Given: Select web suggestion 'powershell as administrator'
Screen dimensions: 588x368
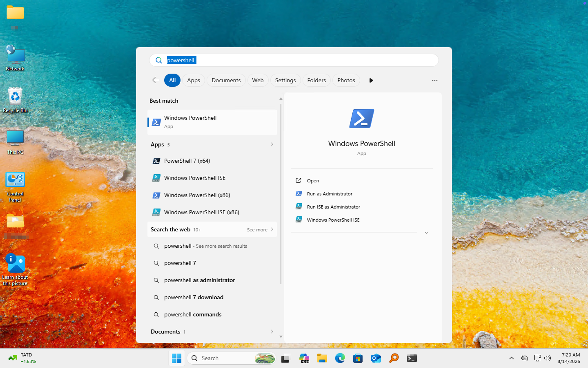Looking at the screenshot, I should tap(212, 280).
